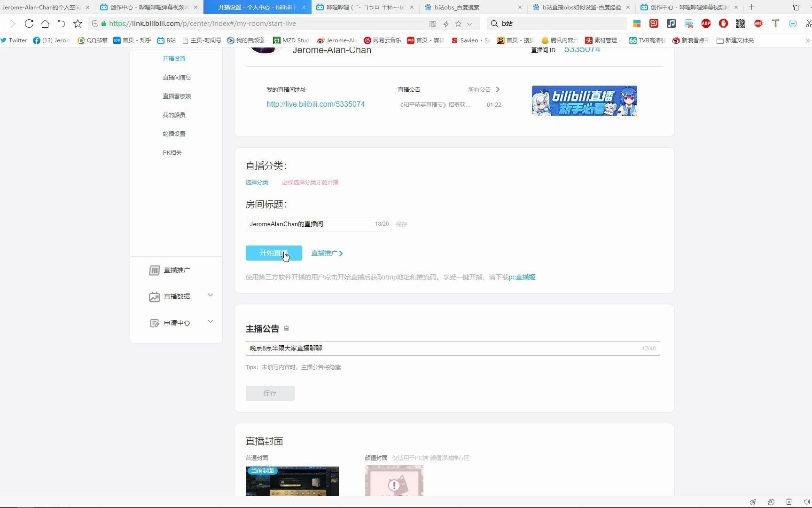Click status bar rocket accelerate icon
The height and width of the screenshot is (508, 812).
(x=753, y=502)
